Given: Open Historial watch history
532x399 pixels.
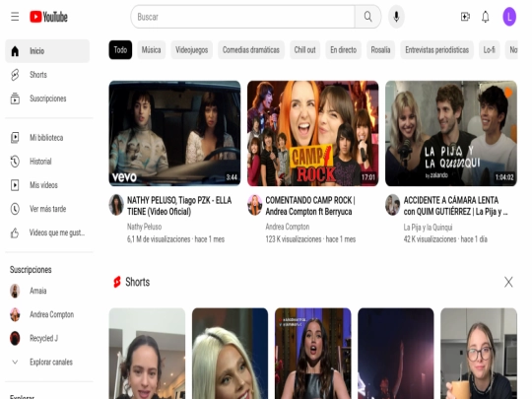Looking at the screenshot, I should pyautogui.click(x=47, y=162).
